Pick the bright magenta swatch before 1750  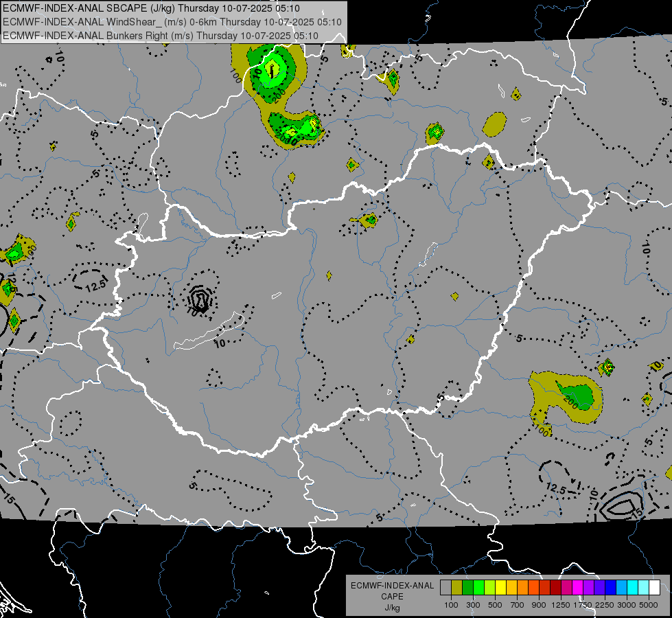(578, 588)
